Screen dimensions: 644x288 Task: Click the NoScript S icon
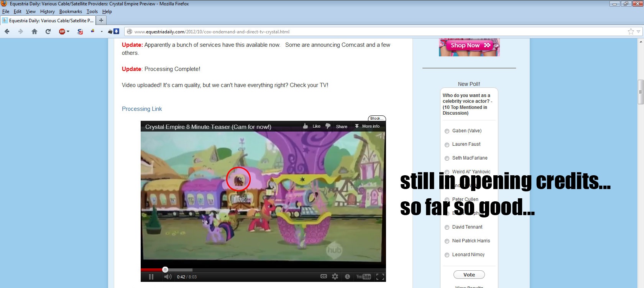[x=80, y=31]
